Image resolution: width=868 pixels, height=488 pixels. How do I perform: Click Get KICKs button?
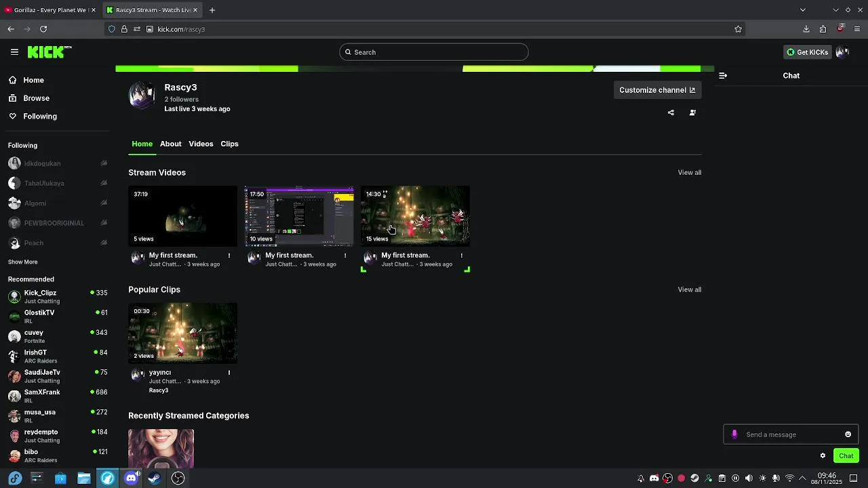[x=807, y=52]
